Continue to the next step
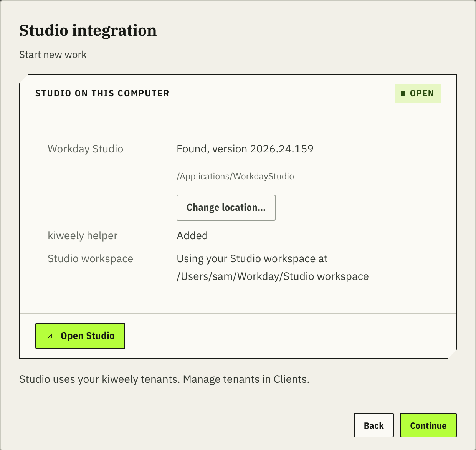 [x=428, y=425]
